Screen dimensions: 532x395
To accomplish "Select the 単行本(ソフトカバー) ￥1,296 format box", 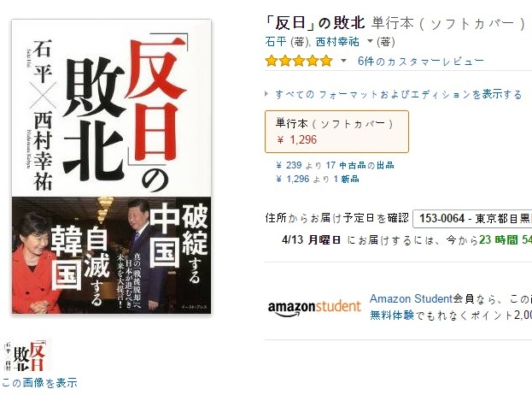I will [x=336, y=132].
